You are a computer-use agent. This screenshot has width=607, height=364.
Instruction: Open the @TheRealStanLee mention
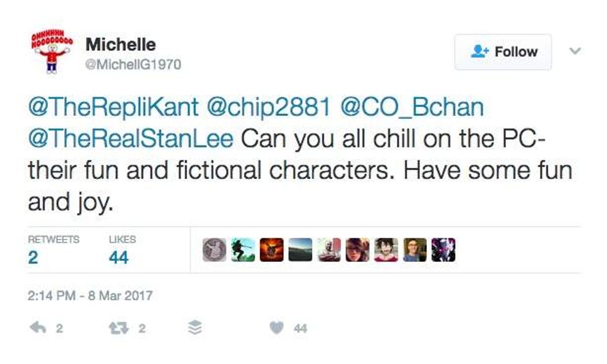tap(131, 137)
